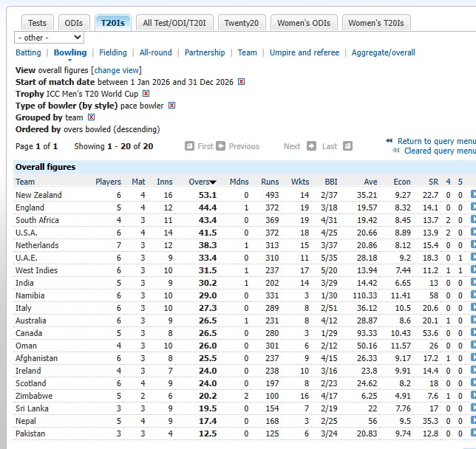Clear the pace bowler type filter
Image resolution: width=476 pixels, height=449 pixels.
(171, 106)
